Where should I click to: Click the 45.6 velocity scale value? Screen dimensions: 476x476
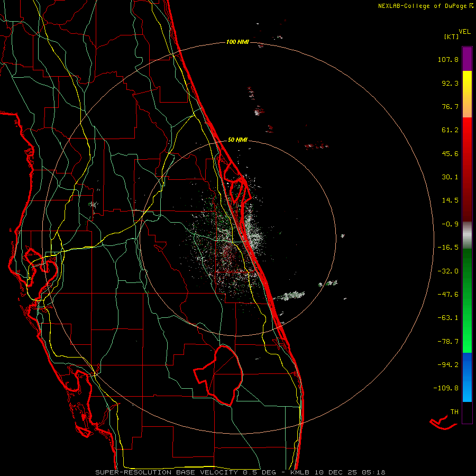(x=450, y=153)
